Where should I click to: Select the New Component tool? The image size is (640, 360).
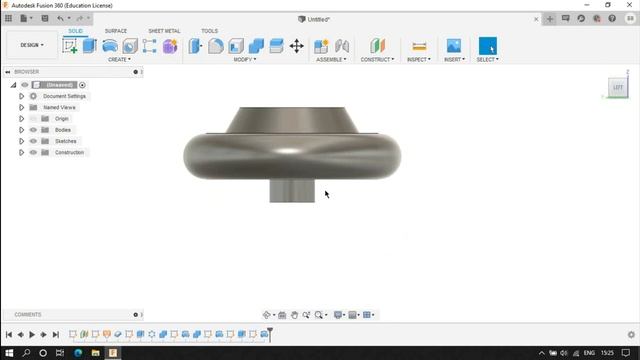point(321,46)
